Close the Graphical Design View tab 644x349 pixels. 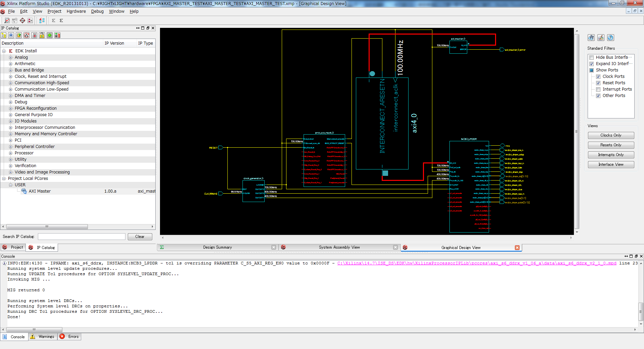tap(517, 248)
